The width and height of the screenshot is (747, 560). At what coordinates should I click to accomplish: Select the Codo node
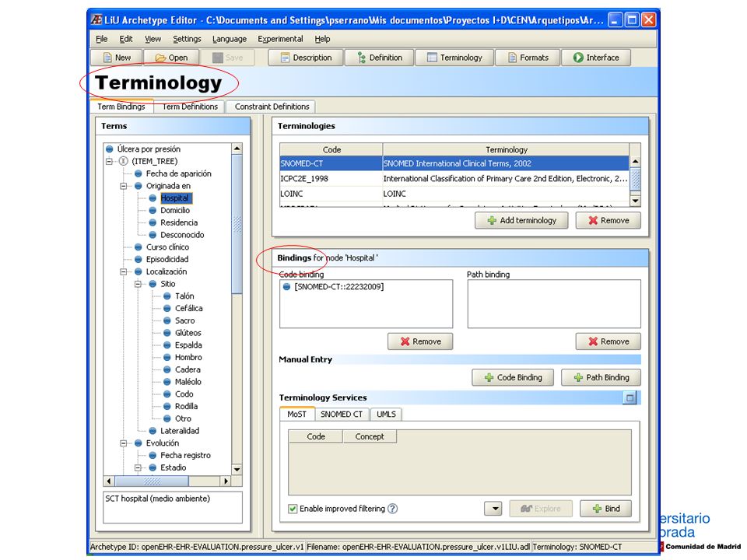pos(184,394)
